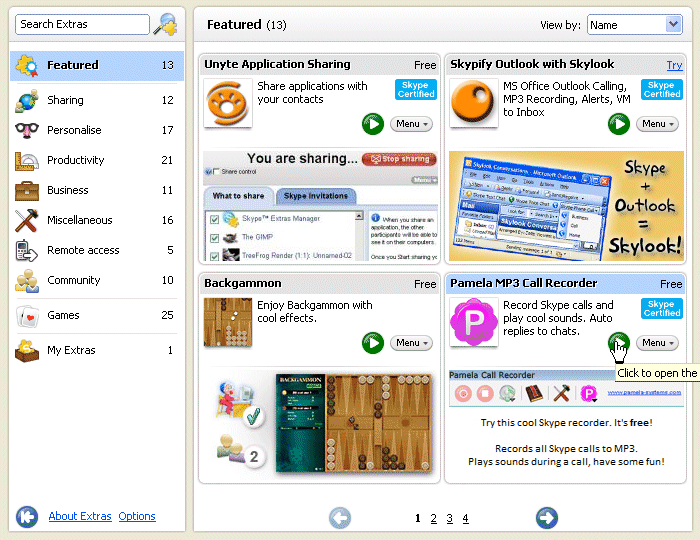Open the Business category
The image size is (700, 540).
point(97,190)
